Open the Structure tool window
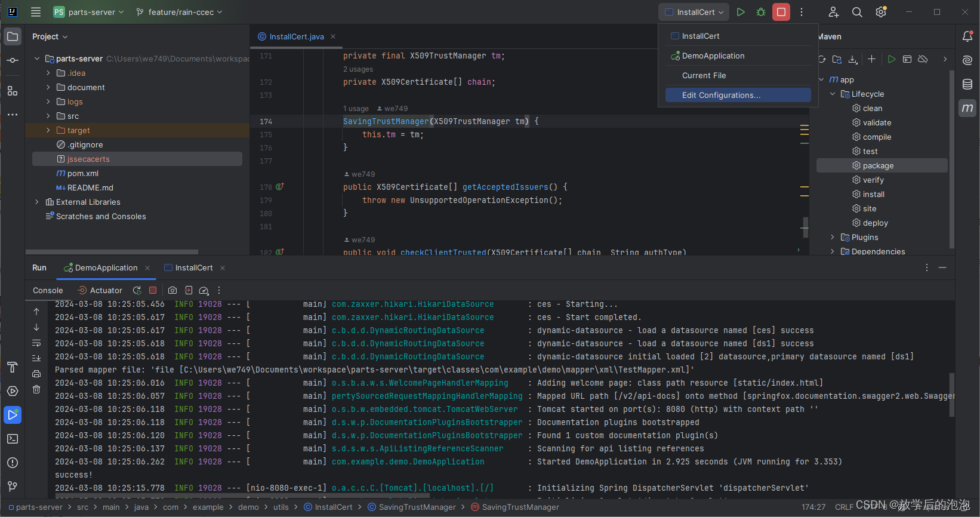 [x=13, y=91]
